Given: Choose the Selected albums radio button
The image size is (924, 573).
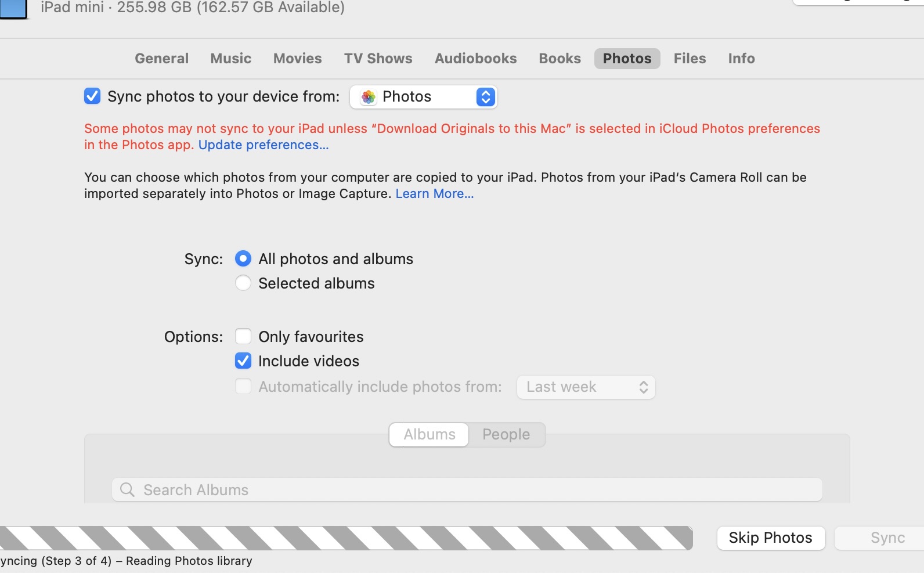Looking at the screenshot, I should click(x=243, y=283).
